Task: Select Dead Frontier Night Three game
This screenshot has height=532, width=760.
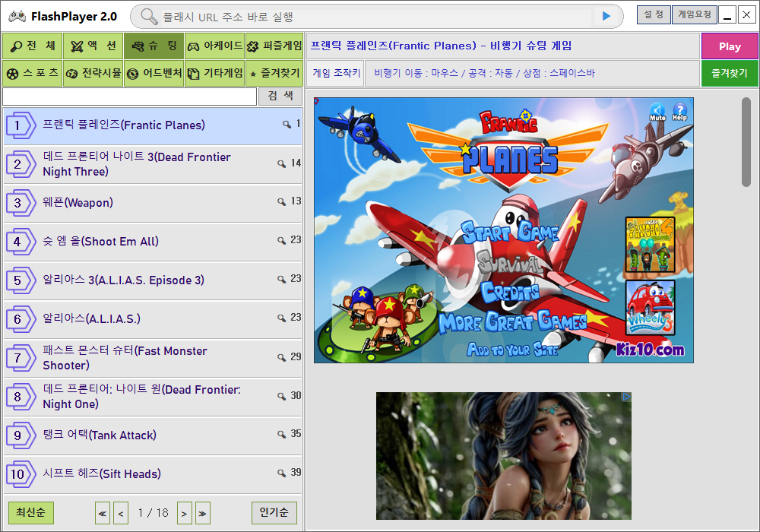Action: coord(153,164)
